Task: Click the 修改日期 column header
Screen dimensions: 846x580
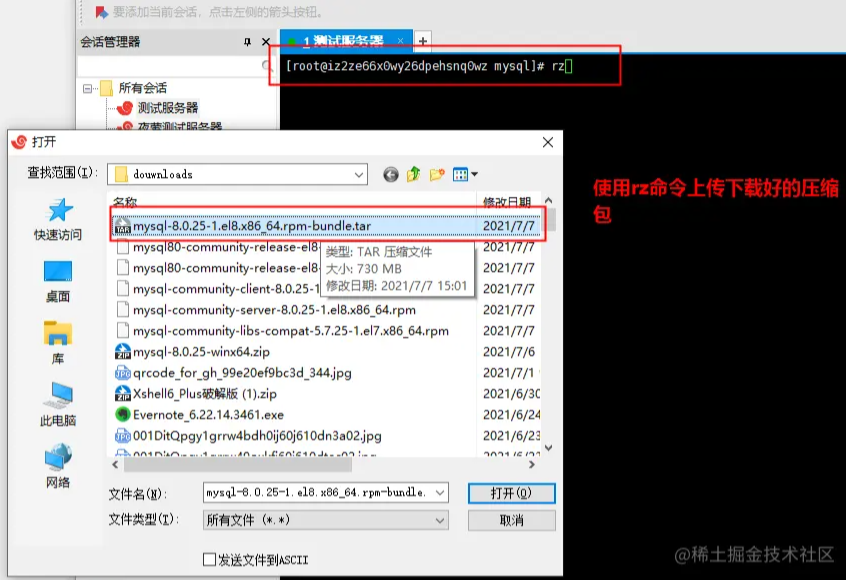Action: pos(507,202)
